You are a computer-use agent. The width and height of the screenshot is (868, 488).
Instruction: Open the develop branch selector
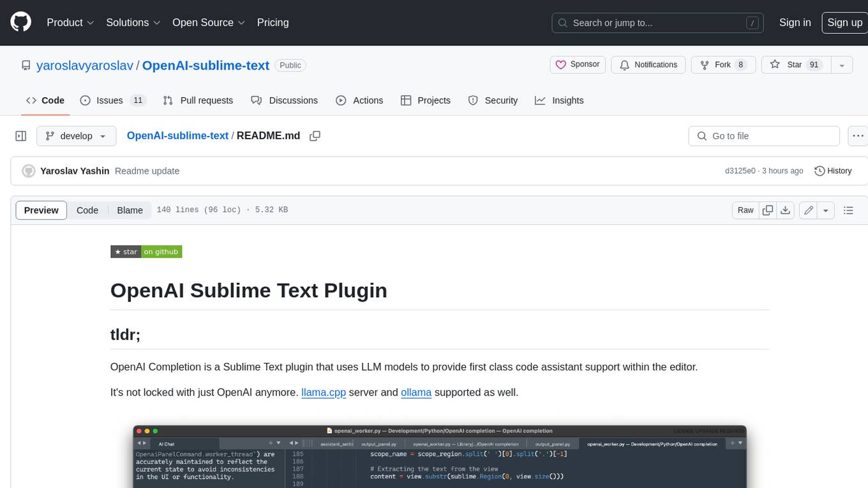click(x=76, y=136)
